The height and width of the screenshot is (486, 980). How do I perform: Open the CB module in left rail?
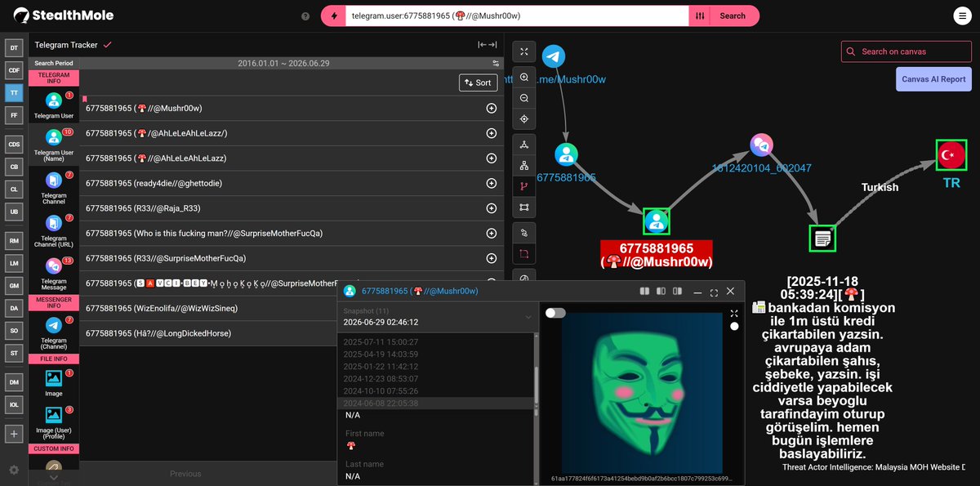click(x=13, y=167)
